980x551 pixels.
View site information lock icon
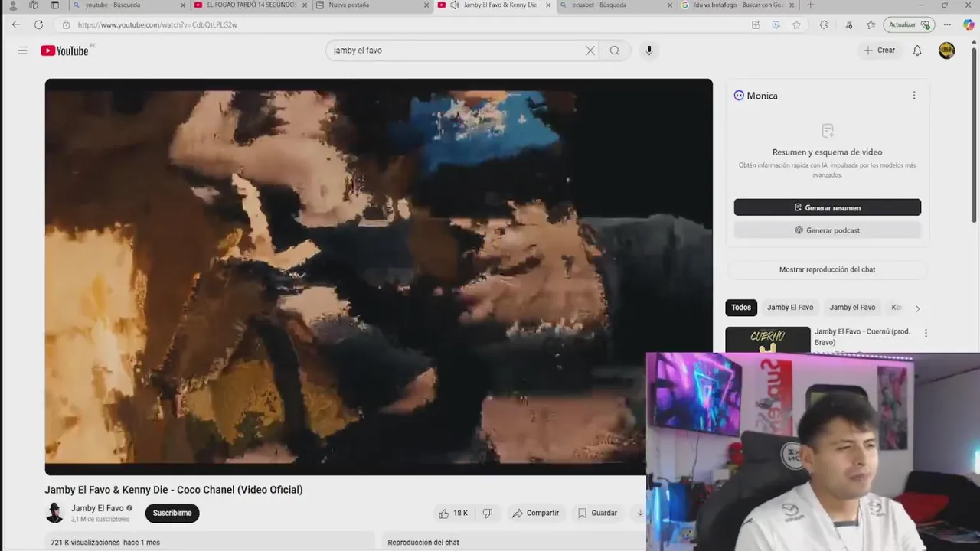pyautogui.click(x=66, y=24)
